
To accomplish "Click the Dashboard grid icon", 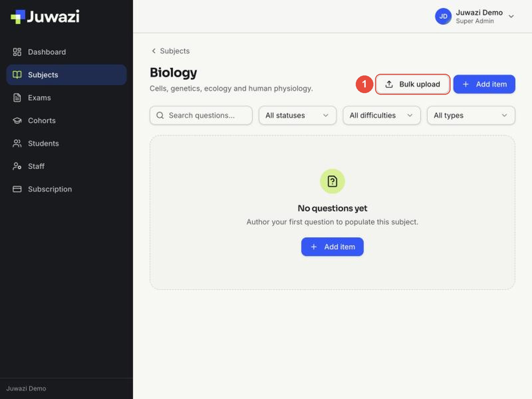I will click(17, 52).
